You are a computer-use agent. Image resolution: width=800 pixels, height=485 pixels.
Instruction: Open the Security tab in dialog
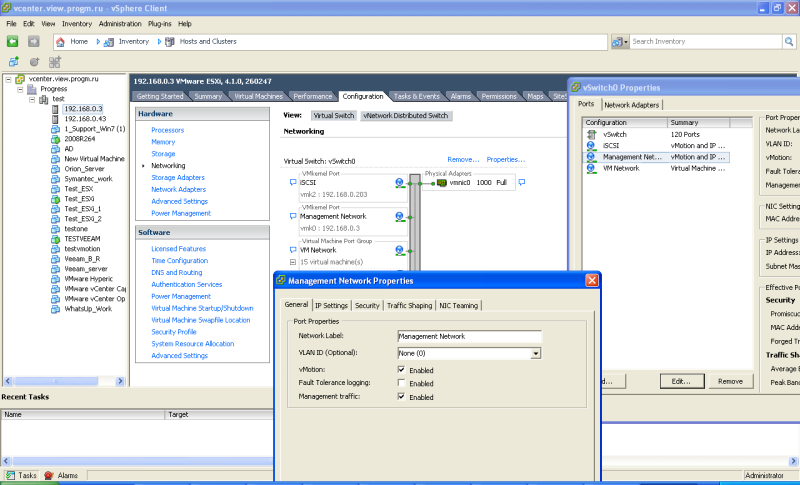click(x=367, y=305)
